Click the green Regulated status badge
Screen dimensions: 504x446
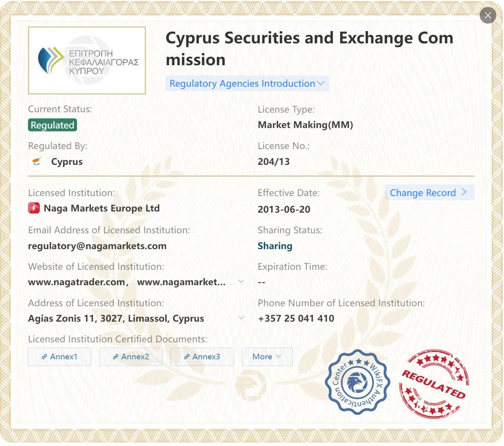click(52, 125)
